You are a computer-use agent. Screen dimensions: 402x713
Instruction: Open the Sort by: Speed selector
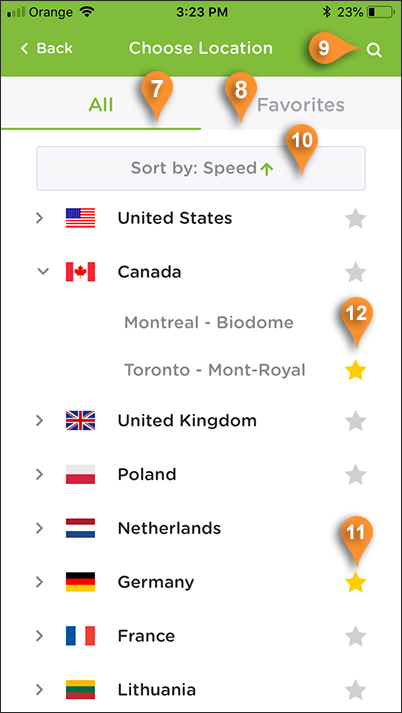pyautogui.click(x=201, y=168)
